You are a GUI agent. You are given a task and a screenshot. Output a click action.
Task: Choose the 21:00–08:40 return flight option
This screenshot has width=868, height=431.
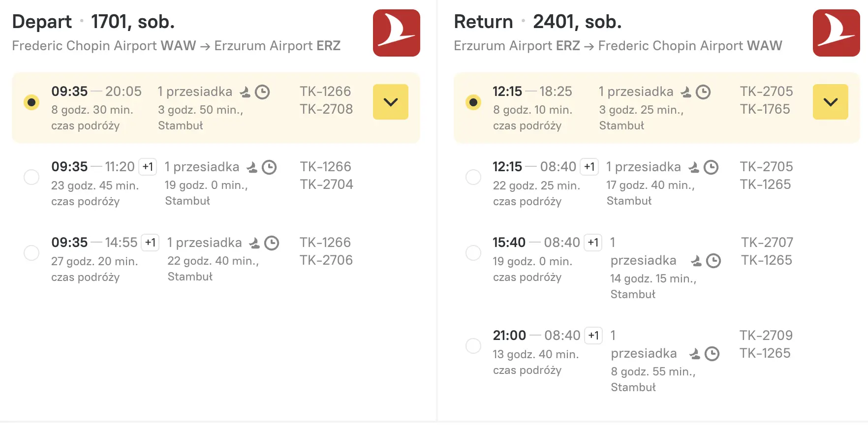coord(473,346)
